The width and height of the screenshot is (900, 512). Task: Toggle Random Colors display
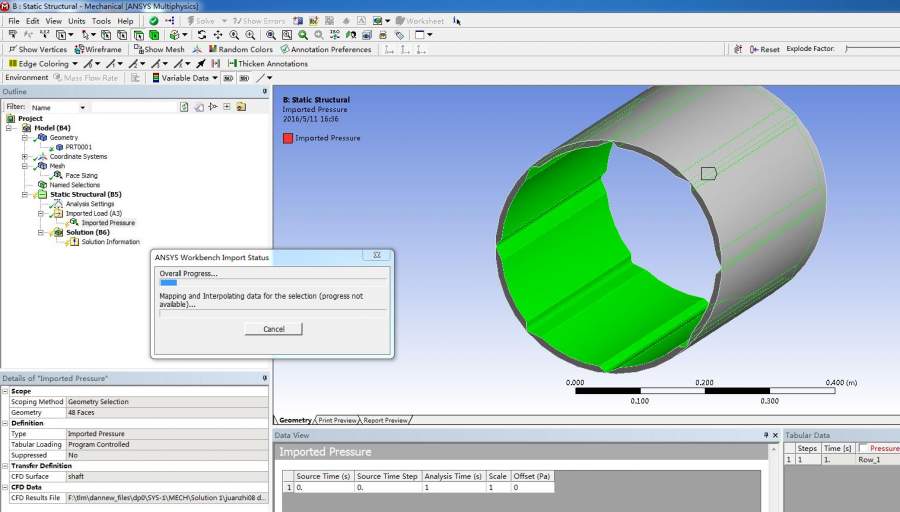(x=240, y=49)
